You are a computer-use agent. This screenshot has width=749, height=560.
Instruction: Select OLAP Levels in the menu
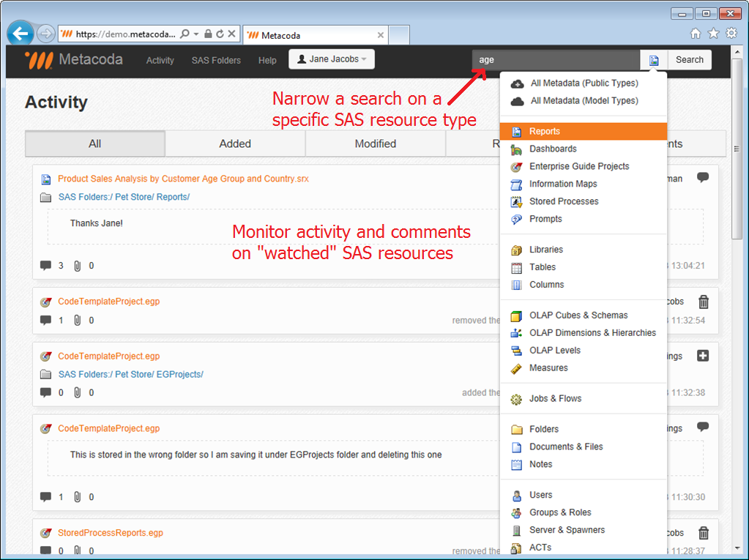click(x=584, y=351)
